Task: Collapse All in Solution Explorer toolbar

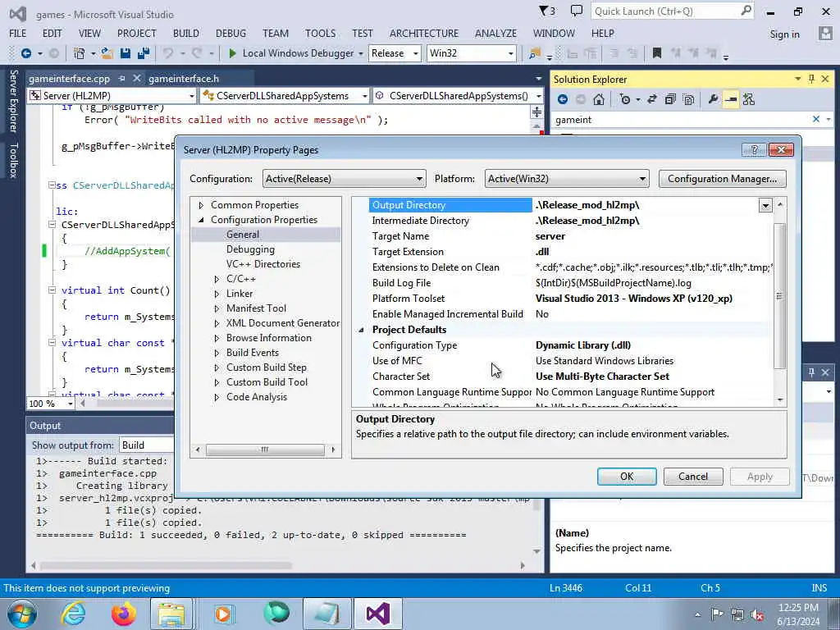Action: [670, 99]
